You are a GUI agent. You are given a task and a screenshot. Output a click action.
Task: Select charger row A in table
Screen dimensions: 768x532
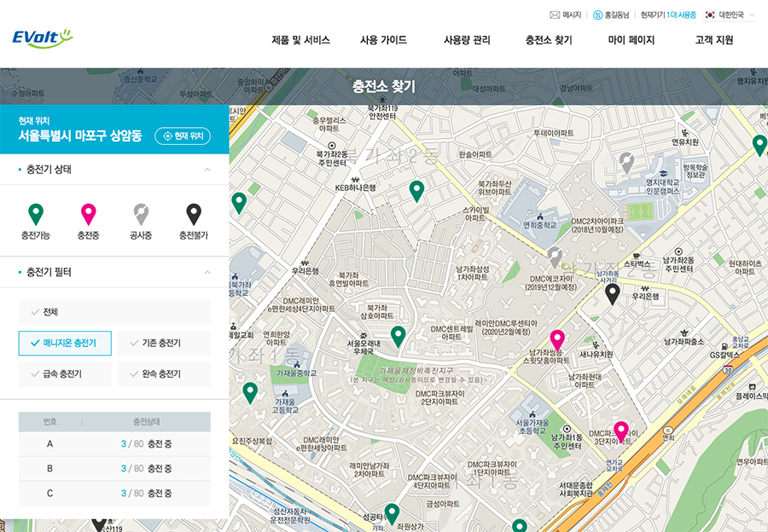(x=114, y=444)
